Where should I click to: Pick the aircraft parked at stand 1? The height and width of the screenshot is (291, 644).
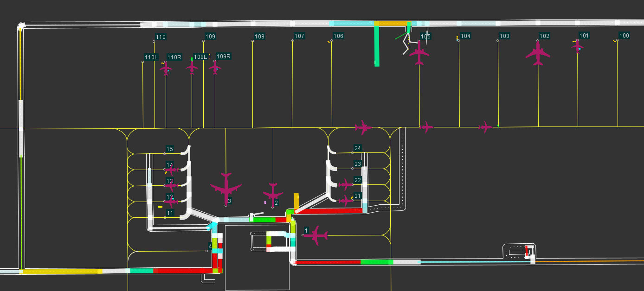tap(316, 235)
